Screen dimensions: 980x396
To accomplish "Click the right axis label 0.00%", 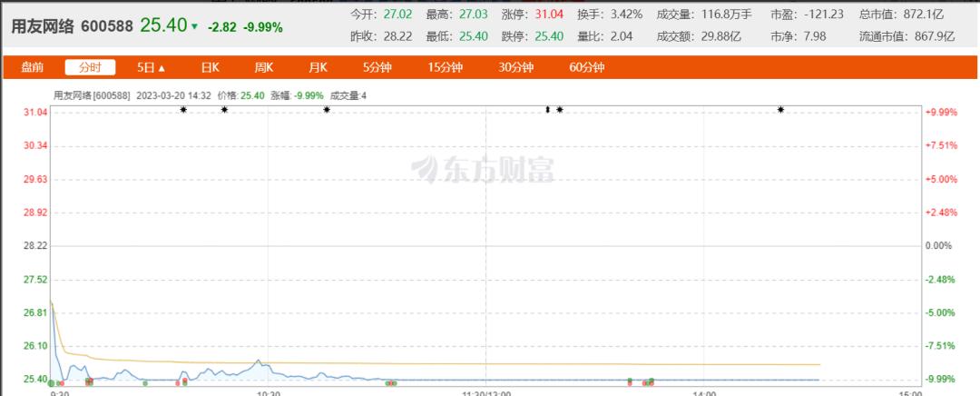I will [939, 246].
